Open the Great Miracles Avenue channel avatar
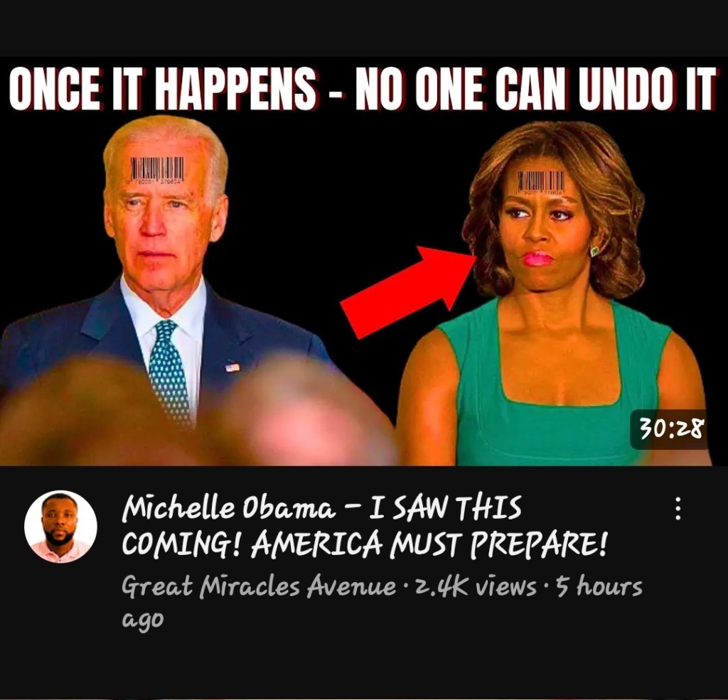728x700 pixels. click(61, 527)
